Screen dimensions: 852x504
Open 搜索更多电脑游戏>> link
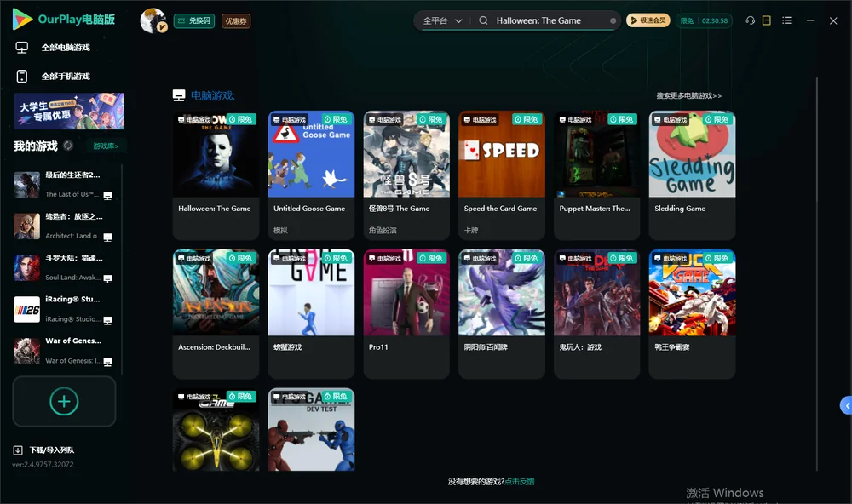pyautogui.click(x=688, y=95)
